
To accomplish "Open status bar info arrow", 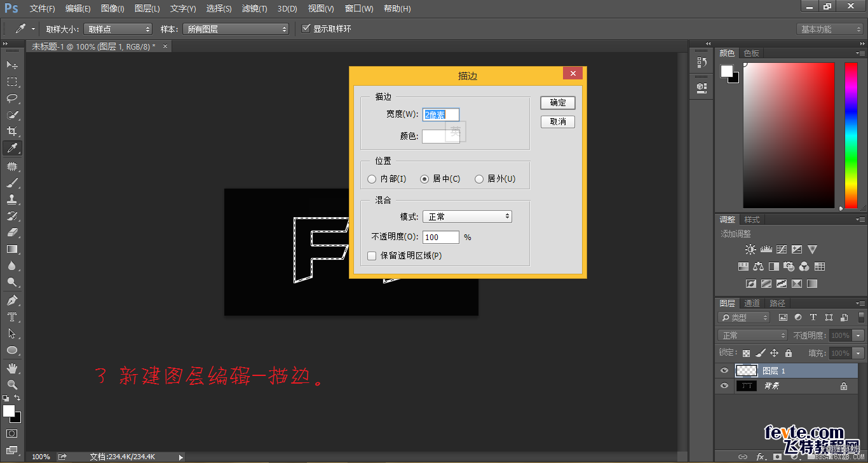I will pyautogui.click(x=180, y=457).
